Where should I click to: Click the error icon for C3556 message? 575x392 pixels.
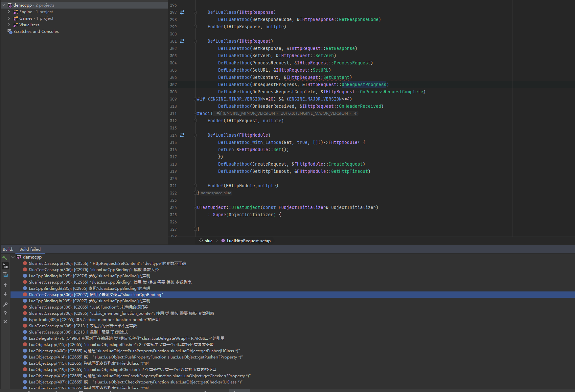[x=25, y=263]
